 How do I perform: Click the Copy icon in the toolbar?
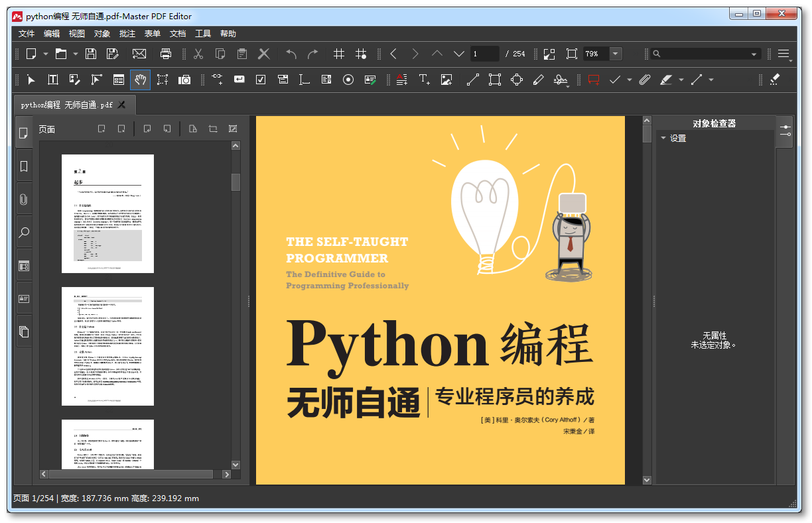click(x=220, y=54)
